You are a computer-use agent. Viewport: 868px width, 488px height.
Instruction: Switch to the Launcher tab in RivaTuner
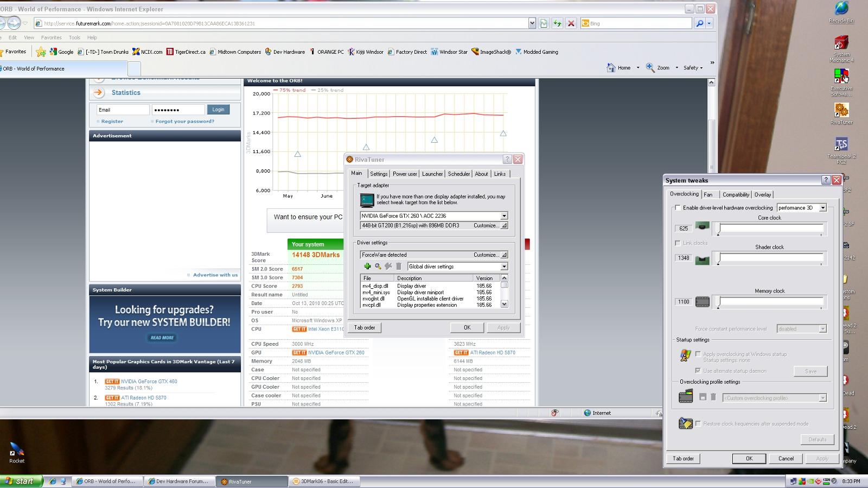pyautogui.click(x=432, y=174)
